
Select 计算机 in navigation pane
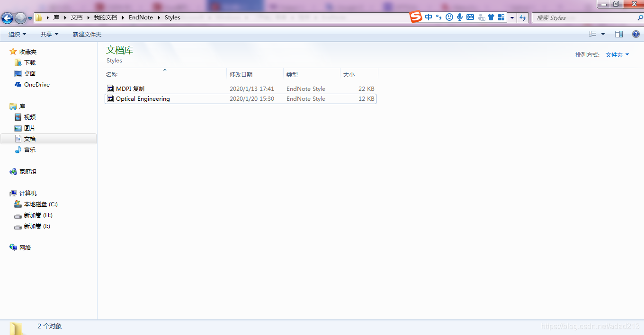click(x=28, y=194)
